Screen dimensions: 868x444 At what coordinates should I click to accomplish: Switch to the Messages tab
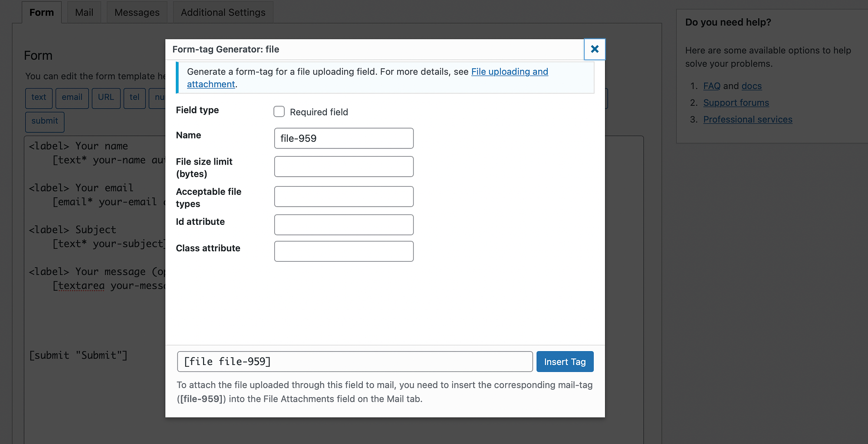[x=137, y=12]
